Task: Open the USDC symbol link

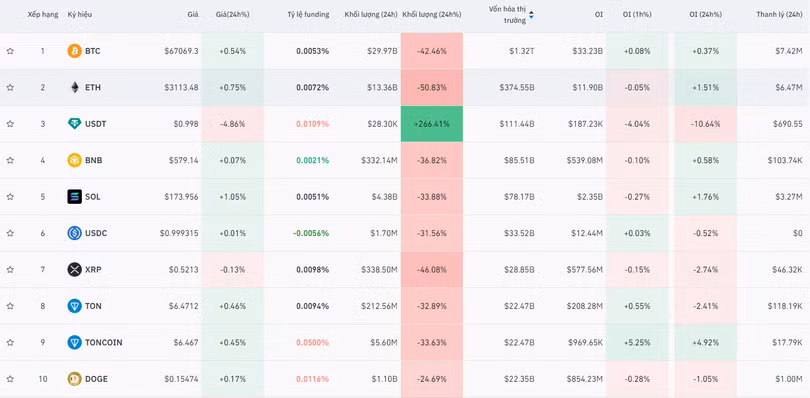Action: 96,233
